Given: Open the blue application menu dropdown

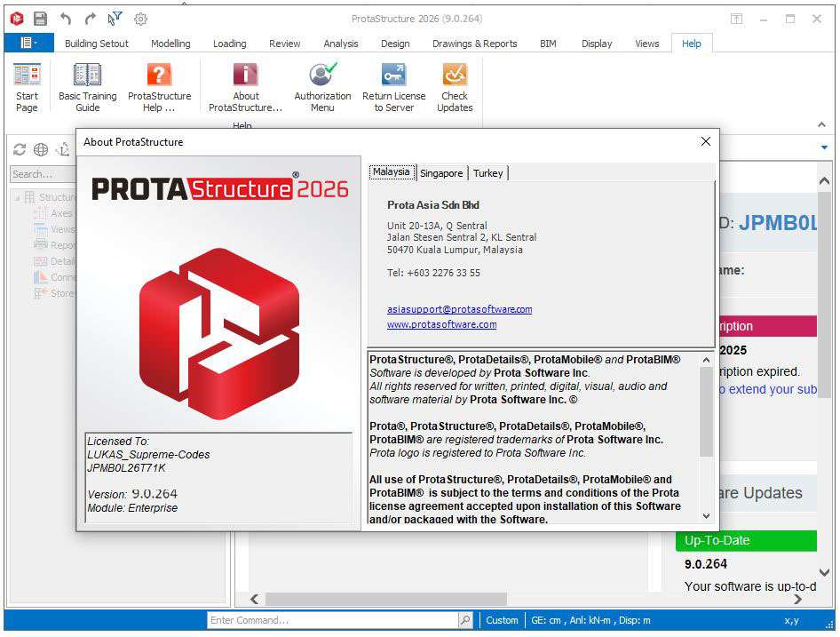Looking at the screenshot, I should pos(28,43).
